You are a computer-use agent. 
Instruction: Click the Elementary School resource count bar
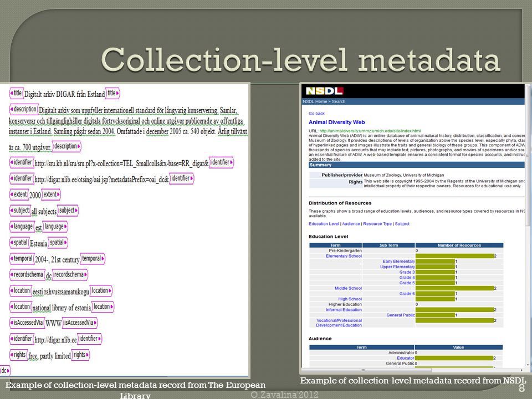coord(454,256)
